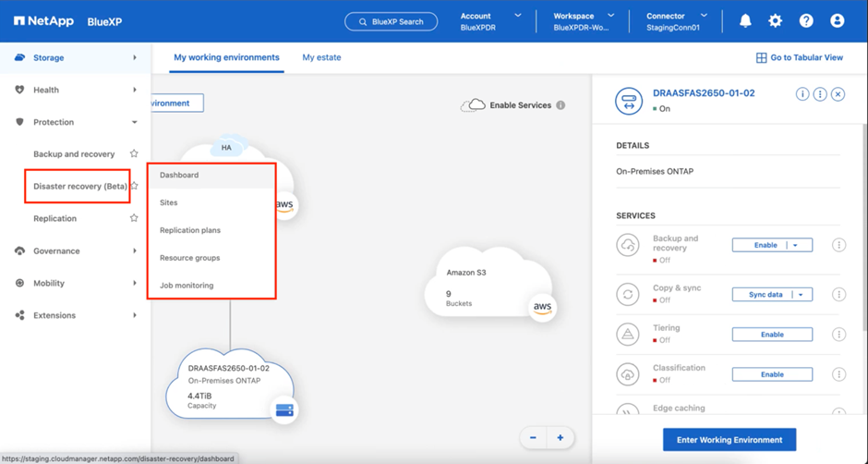Toggle the Replication favorite star
868x464 pixels.
134,219
